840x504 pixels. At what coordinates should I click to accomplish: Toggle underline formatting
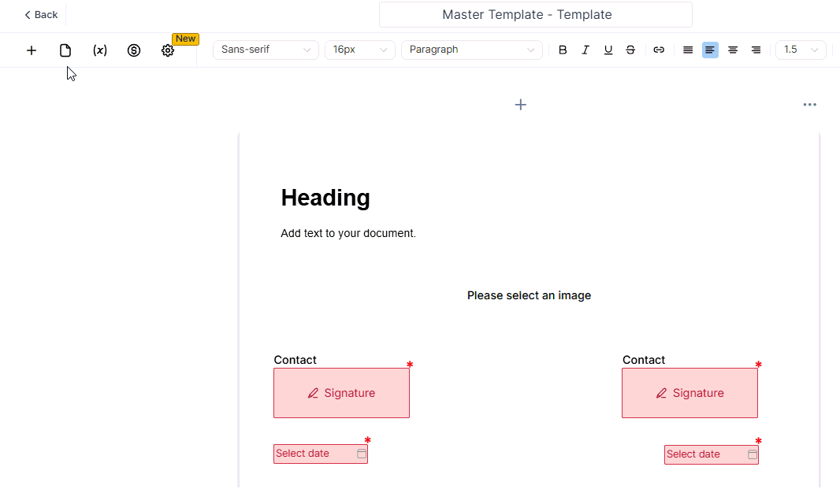pyautogui.click(x=608, y=50)
